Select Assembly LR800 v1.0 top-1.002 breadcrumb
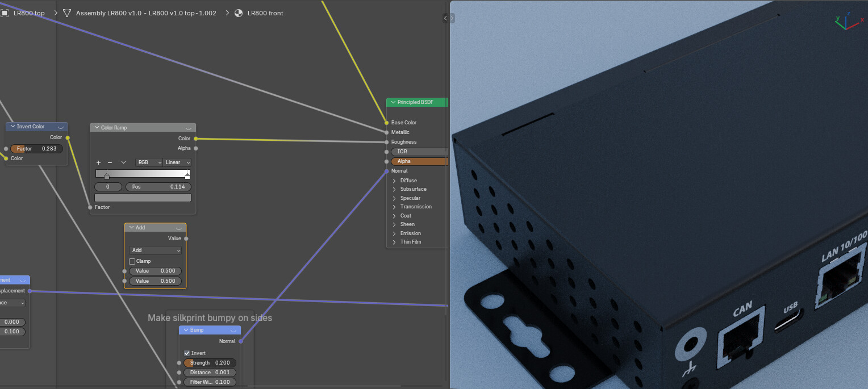Viewport: 868px width, 389px height. pyautogui.click(x=146, y=13)
